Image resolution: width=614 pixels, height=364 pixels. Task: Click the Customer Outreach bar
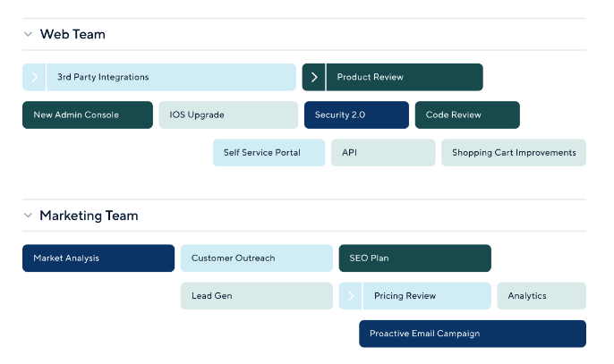tap(257, 258)
